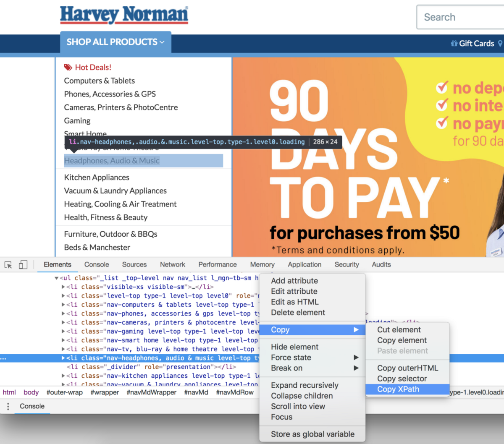The image size is (504, 444).
Task: Open Cameras, Printers & PhotoCentre link
Action: tap(121, 107)
